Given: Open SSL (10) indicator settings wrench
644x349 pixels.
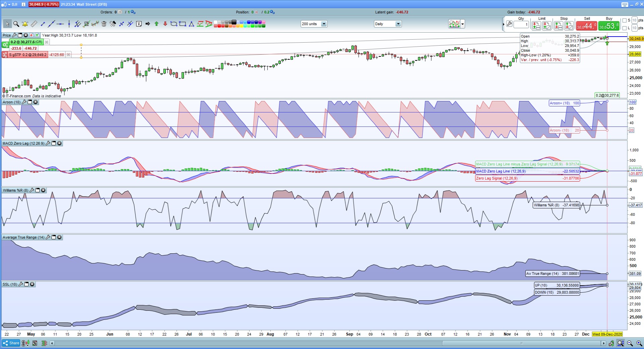Looking at the screenshot, I should 21,284.
